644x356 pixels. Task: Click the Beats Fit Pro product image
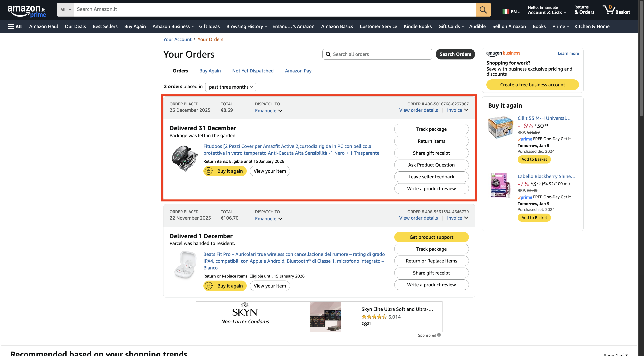[185, 265]
